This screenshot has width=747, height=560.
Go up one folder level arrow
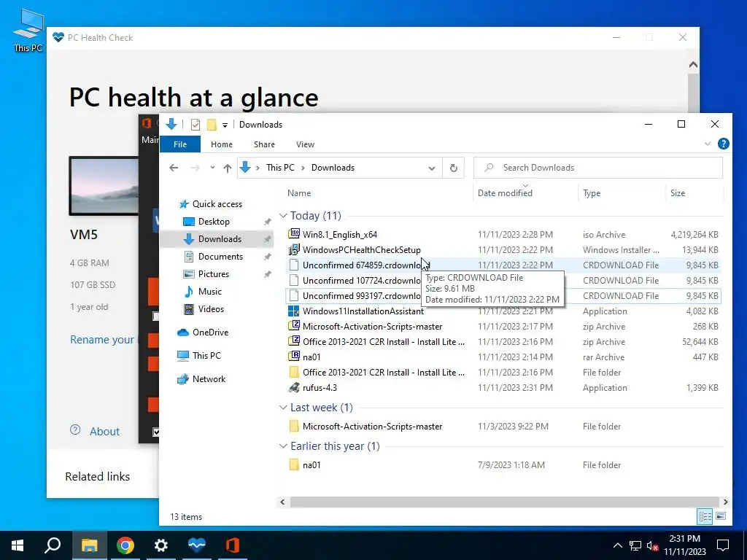[x=228, y=168]
